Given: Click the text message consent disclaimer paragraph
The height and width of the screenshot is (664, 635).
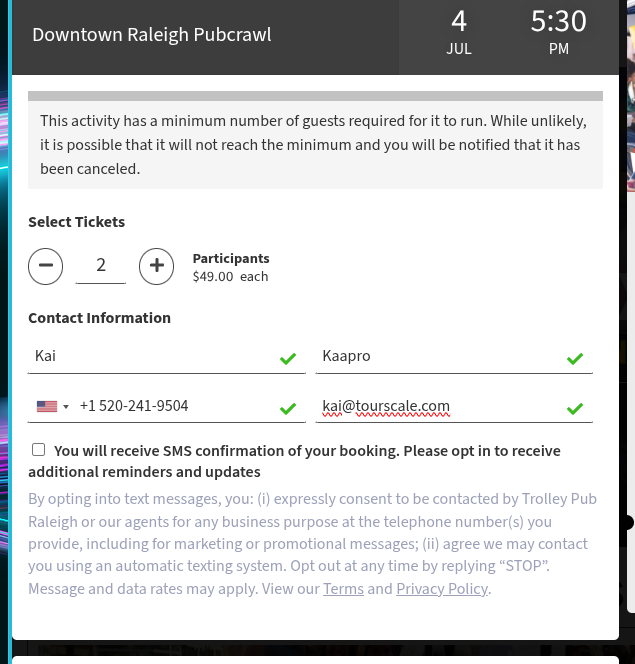Looking at the screenshot, I should (312, 544).
